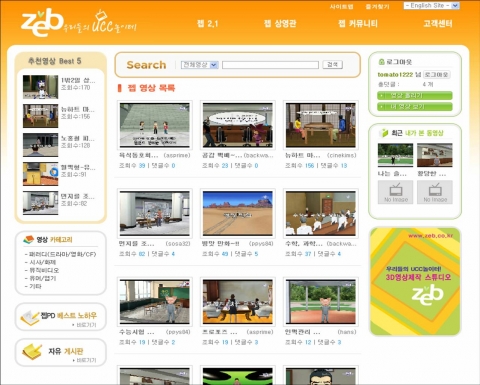Screen dimensions: 480x385
Task: Click the yellow book icon for 자유 게시판
Action: click(x=32, y=352)
